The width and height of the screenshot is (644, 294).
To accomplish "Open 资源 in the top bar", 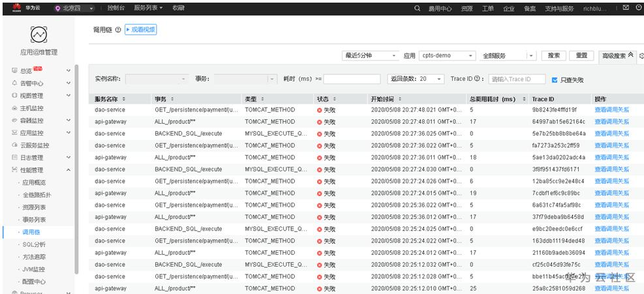I will coord(467,8).
